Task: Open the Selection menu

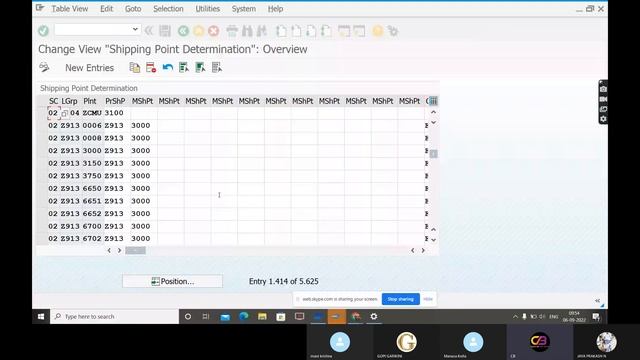Action: (168, 9)
